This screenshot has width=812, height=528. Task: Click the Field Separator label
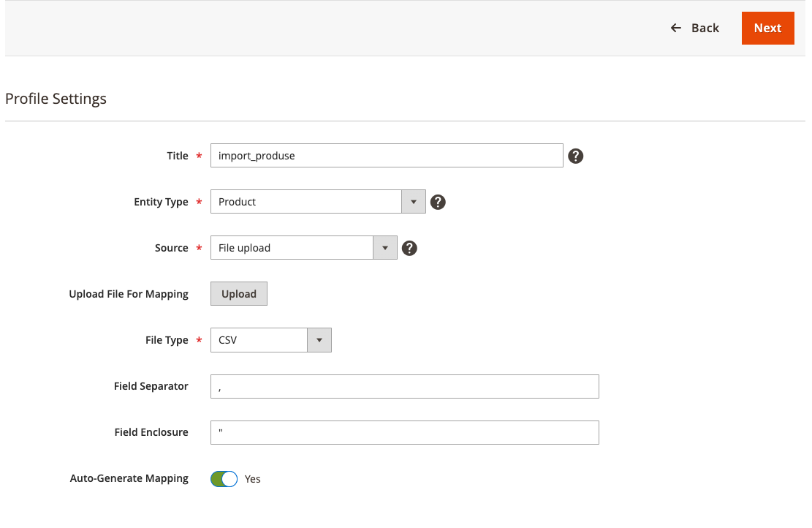[x=151, y=386]
